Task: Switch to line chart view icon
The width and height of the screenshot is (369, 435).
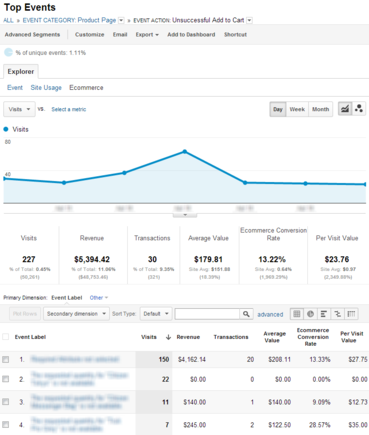Action: 345,109
